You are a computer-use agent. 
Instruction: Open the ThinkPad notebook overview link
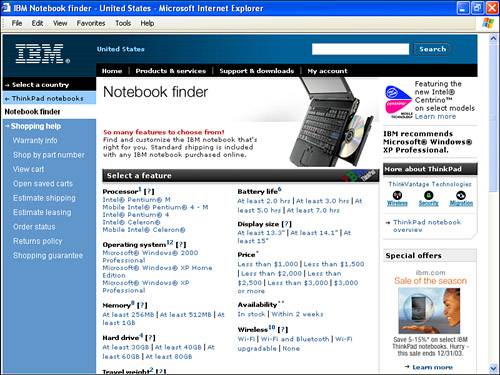pos(427,226)
